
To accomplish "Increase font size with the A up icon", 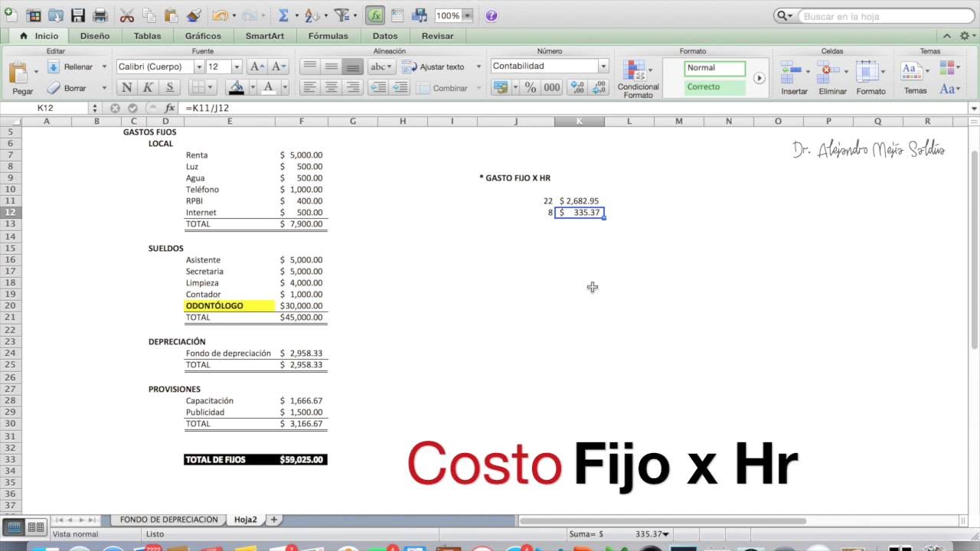I will click(258, 67).
